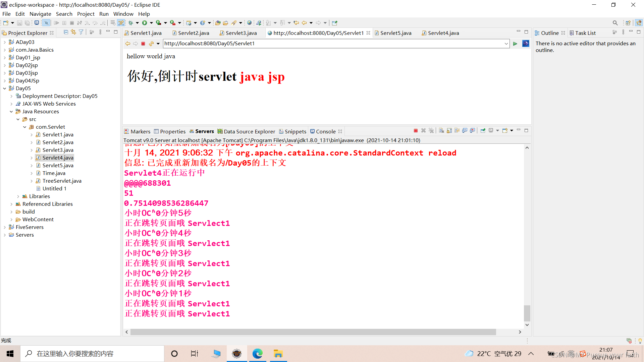Click the console horizontal scrollbar
Viewport: 644px width, 362px height.
(x=313, y=332)
